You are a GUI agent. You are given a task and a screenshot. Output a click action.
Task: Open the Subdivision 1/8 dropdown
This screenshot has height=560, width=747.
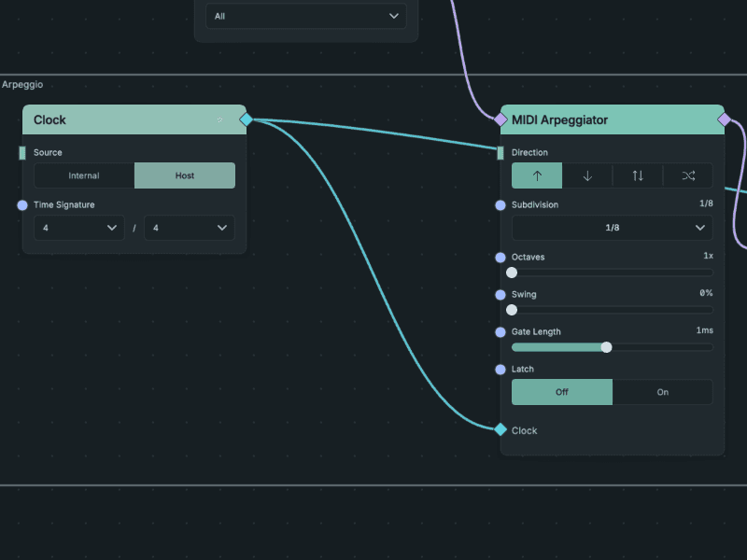613,228
